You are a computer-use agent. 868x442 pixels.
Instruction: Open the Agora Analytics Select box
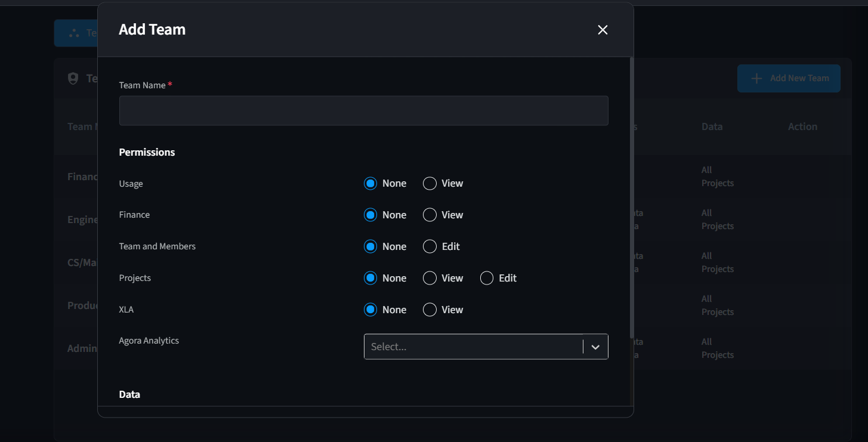point(486,347)
